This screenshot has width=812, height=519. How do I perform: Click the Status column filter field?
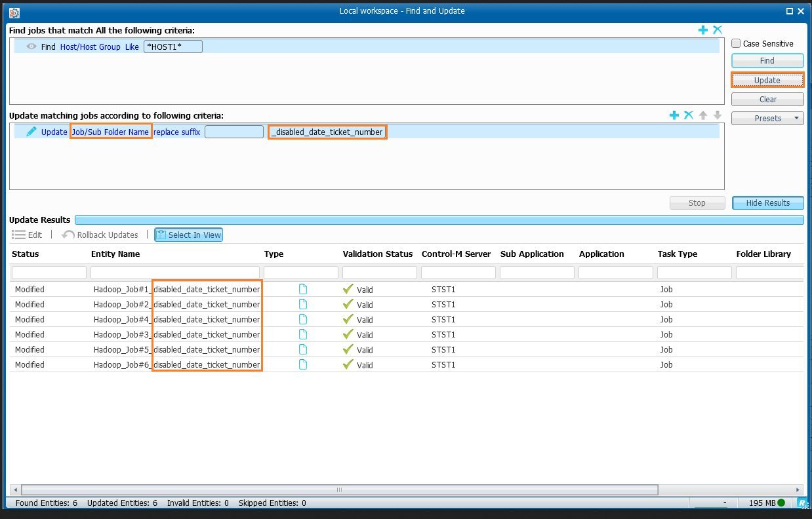tap(49, 273)
